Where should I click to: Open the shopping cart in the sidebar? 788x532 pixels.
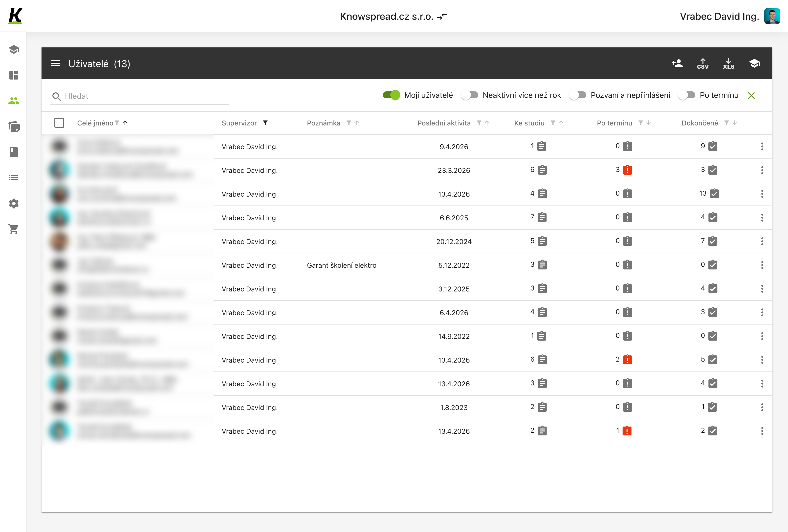[14, 229]
